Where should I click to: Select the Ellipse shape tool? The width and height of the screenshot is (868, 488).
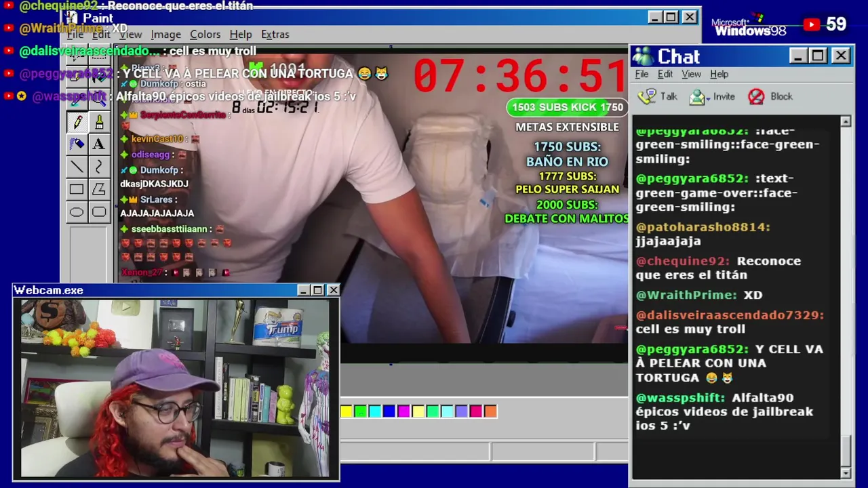[x=77, y=212]
